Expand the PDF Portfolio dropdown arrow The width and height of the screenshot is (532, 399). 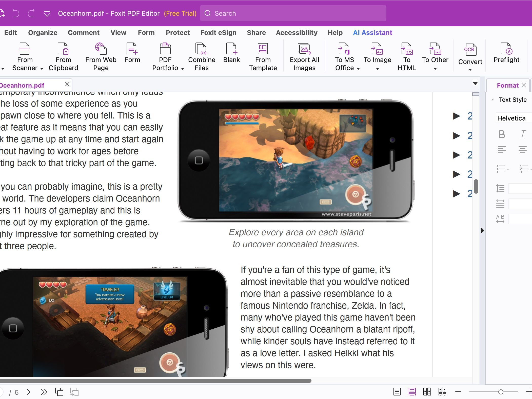tap(183, 69)
